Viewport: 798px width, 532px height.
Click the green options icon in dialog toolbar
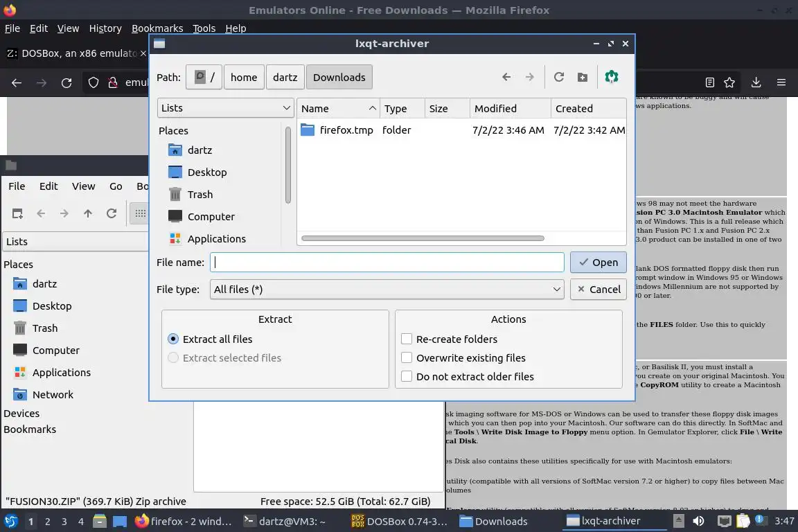[611, 77]
